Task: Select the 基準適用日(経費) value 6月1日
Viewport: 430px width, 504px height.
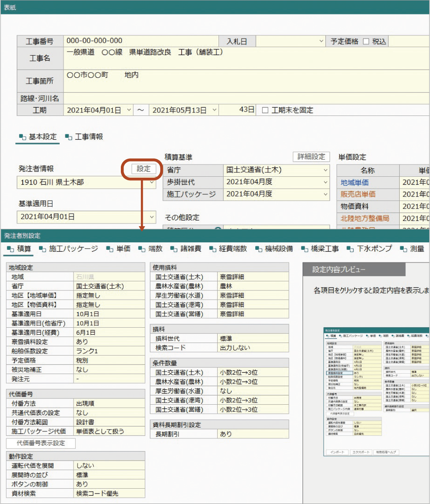Action: (x=109, y=332)
